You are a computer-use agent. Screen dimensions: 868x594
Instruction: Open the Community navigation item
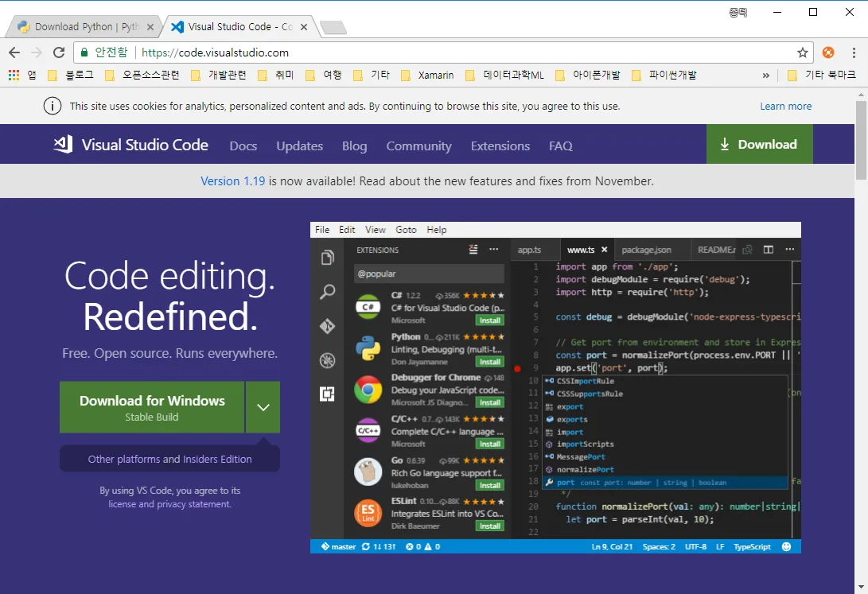tap(419, 146)
